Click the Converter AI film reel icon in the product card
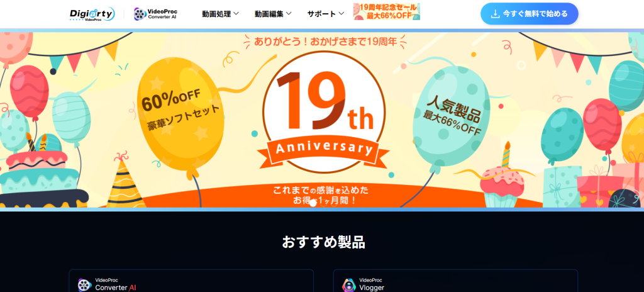The height and width of the screenshot is (292, 644). click(84, 284)
